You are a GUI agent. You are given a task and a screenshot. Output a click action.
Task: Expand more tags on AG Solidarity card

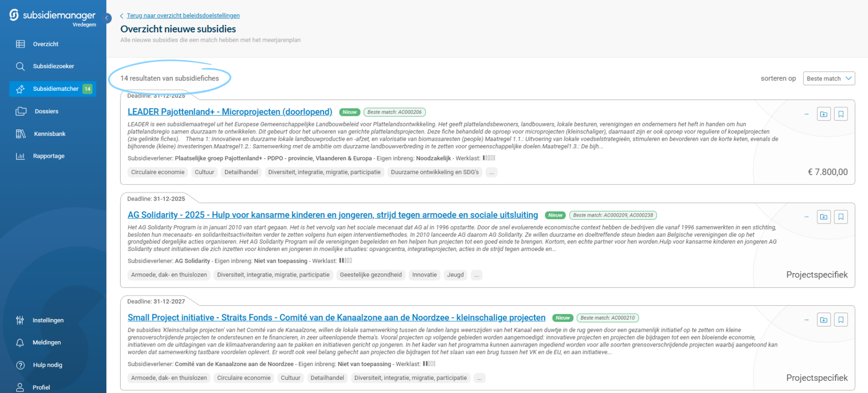477,275
